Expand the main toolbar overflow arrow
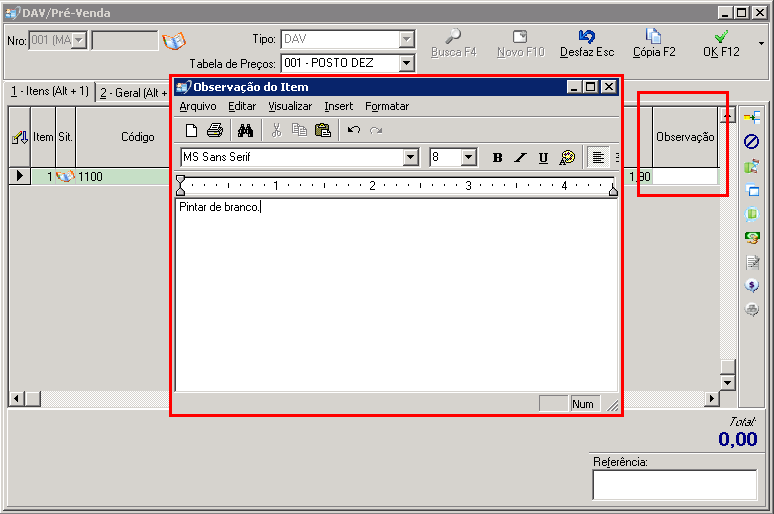This screenshot has height=514, width=774. [x=761, y=44]
